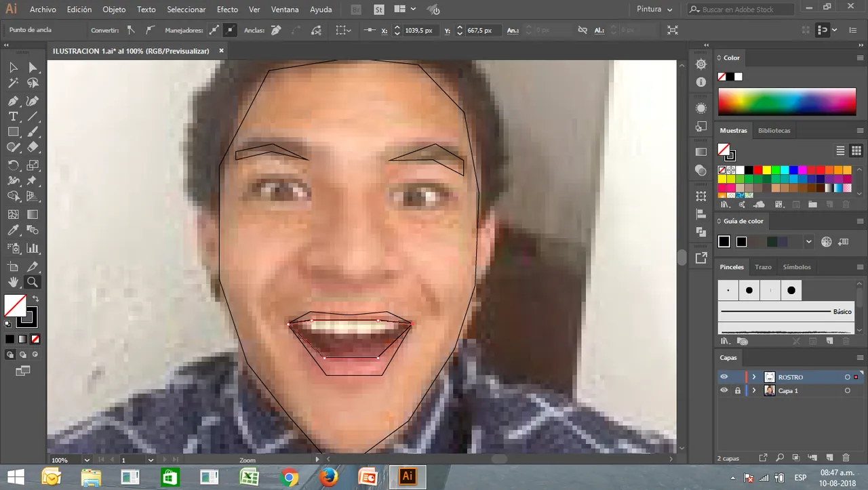868x490 pixels.
Task: Open the Efecto menu
Action: [x=227, y=9]
